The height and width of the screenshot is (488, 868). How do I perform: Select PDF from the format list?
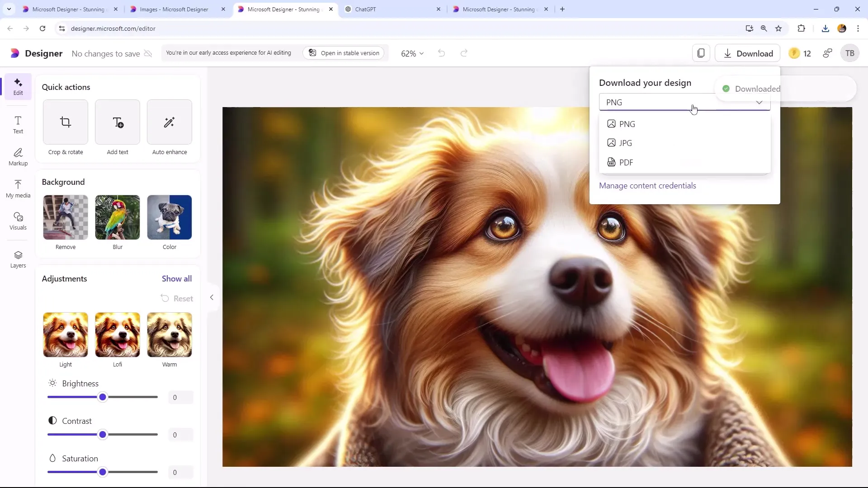click(x=684, y=162)
